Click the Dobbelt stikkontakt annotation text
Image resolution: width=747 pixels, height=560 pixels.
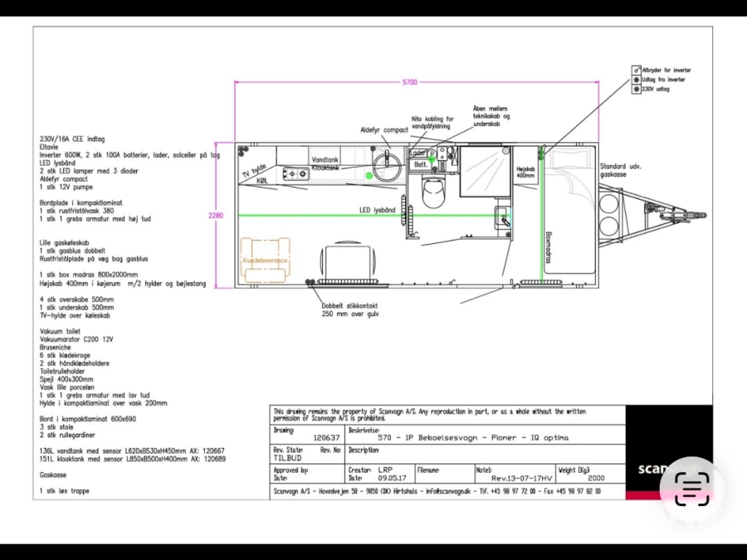click(x=356, y=309)
